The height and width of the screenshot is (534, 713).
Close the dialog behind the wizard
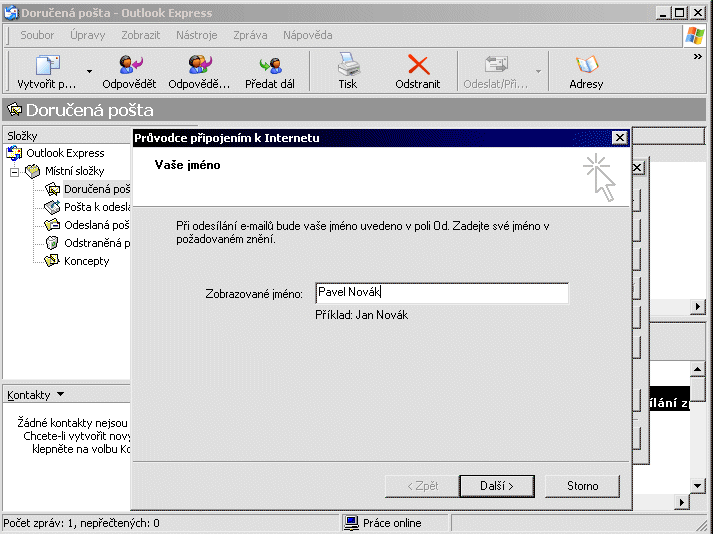637,168
